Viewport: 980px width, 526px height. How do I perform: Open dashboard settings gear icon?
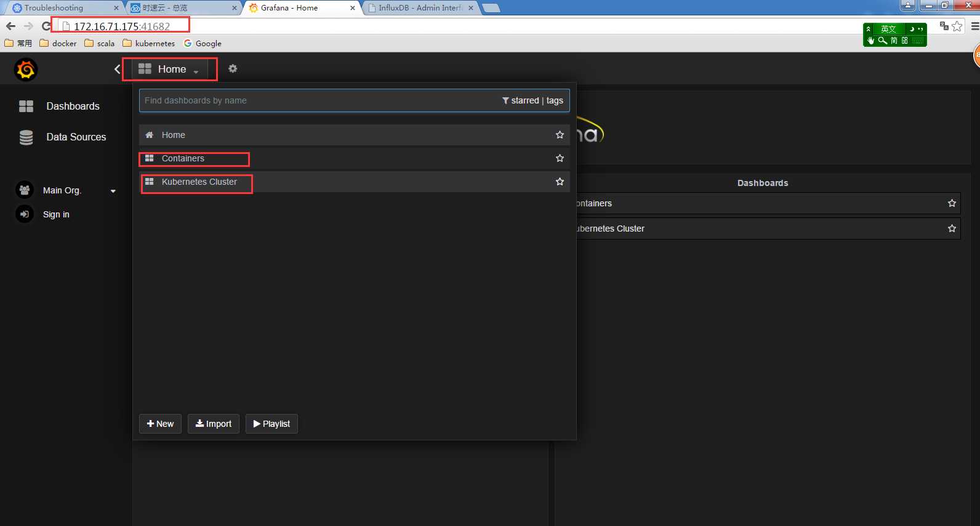point(233,68)
